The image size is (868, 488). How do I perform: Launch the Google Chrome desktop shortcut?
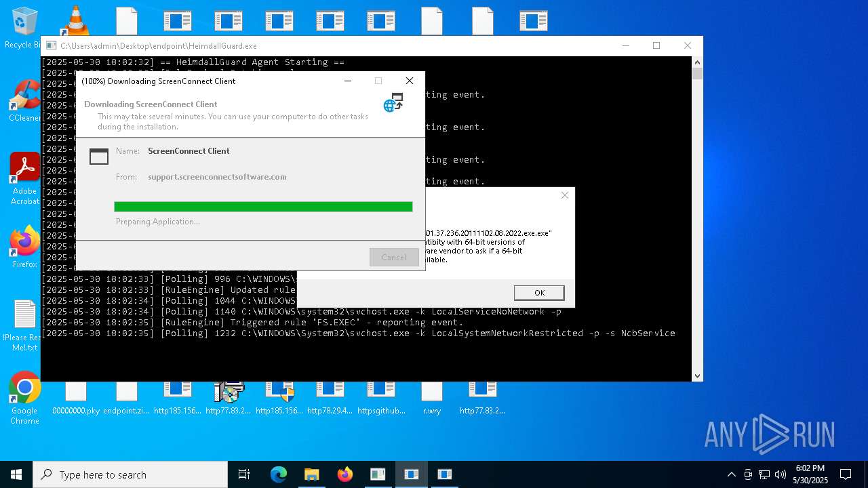(25, 398)
